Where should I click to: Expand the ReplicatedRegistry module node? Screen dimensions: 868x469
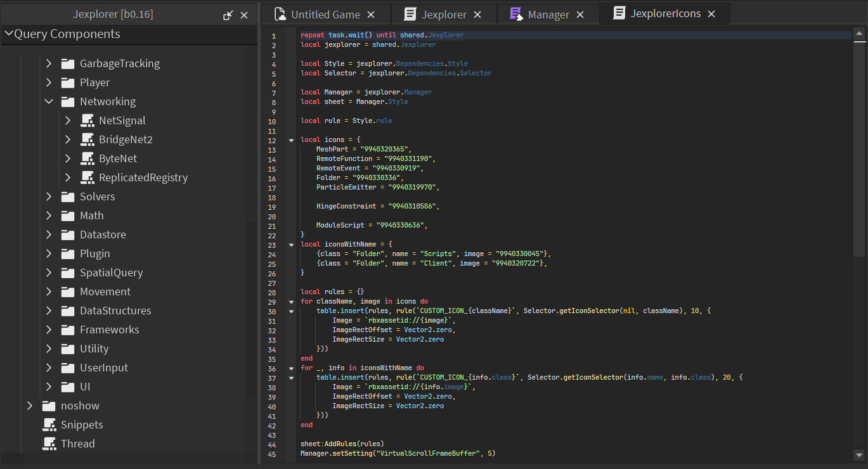pyautogui.click(x=68, y=177)
